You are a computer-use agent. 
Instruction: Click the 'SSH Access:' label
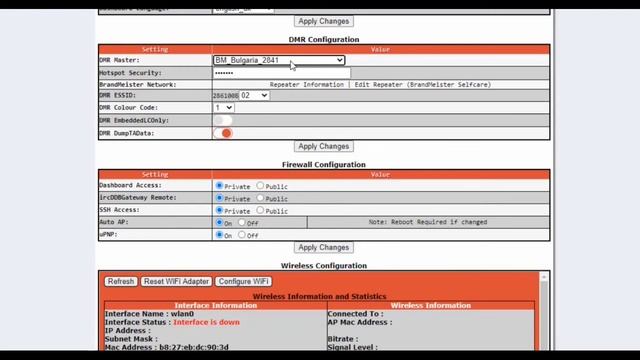click(x=119, y=210)
